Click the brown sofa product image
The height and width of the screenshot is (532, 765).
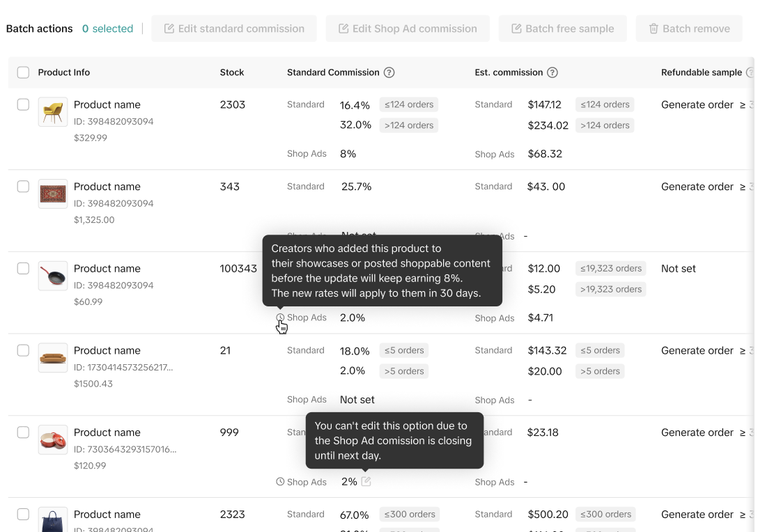(x=53, y=358)
